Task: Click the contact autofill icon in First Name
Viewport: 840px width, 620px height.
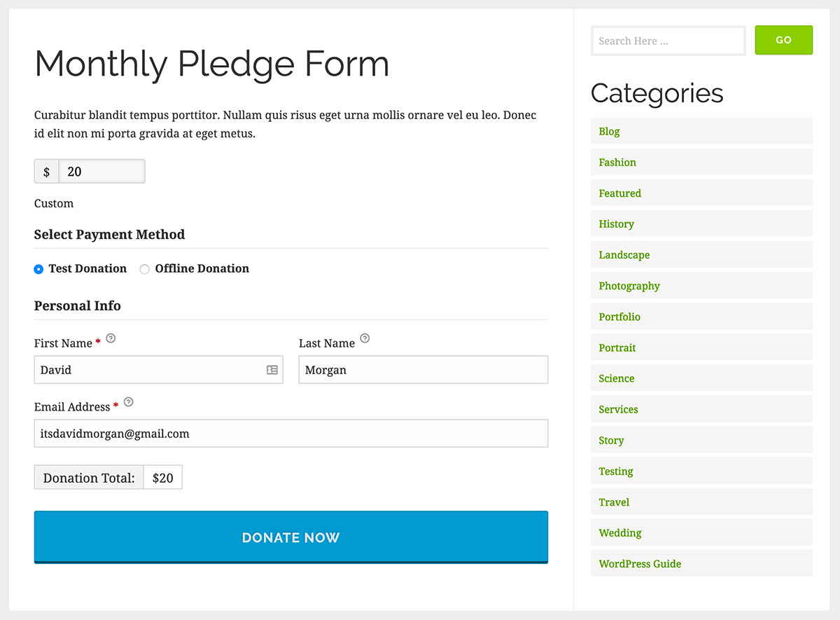Action: click(272, 370)
